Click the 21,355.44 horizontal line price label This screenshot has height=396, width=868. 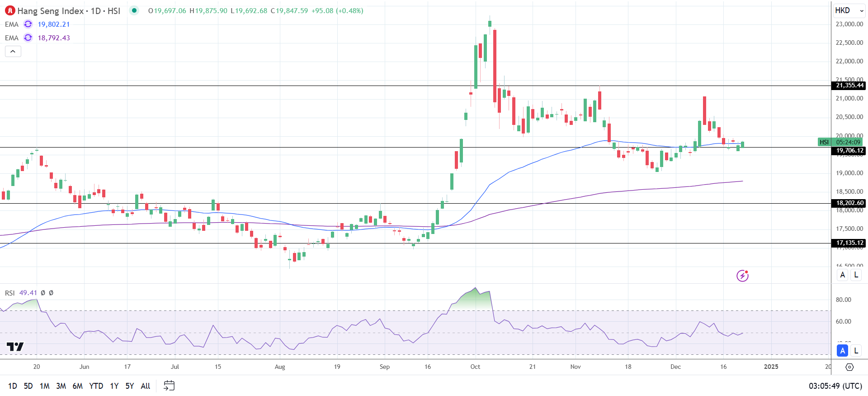849,86
